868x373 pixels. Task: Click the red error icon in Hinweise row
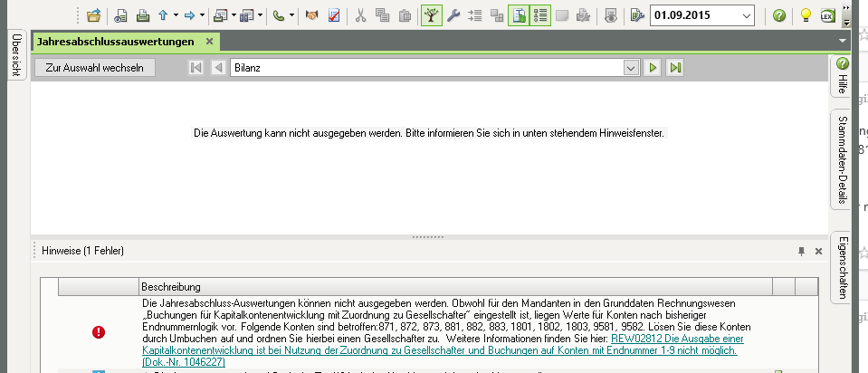coord(99,332)
